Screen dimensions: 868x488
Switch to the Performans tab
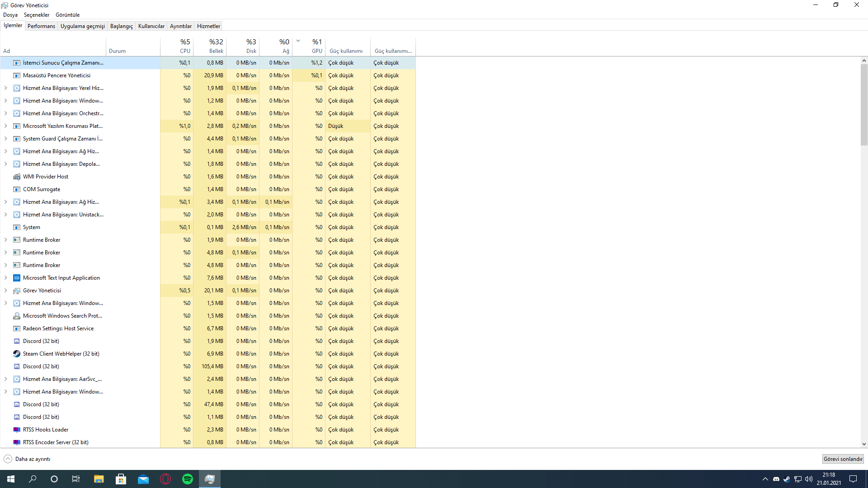click(x=41, y=26)
